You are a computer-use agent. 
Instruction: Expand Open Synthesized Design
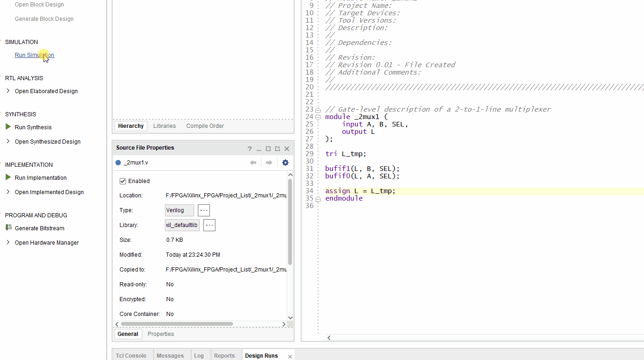click(x=8, y=141)
